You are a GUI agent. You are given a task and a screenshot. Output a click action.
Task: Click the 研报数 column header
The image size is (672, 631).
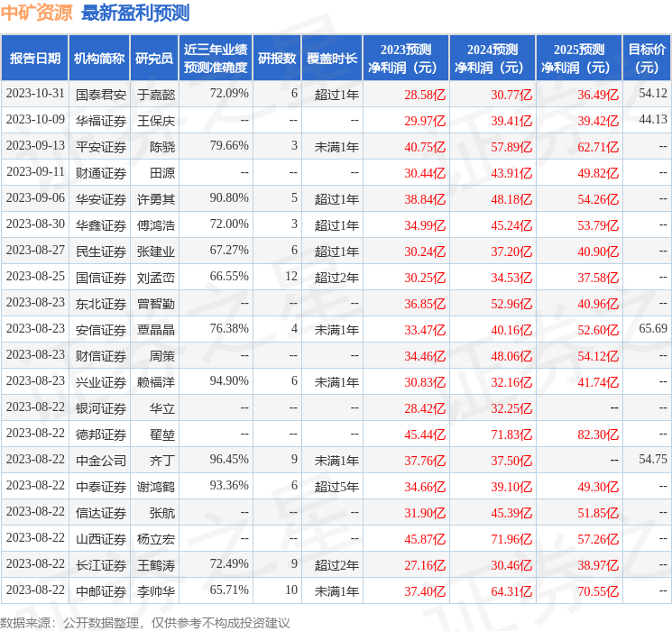277,58
